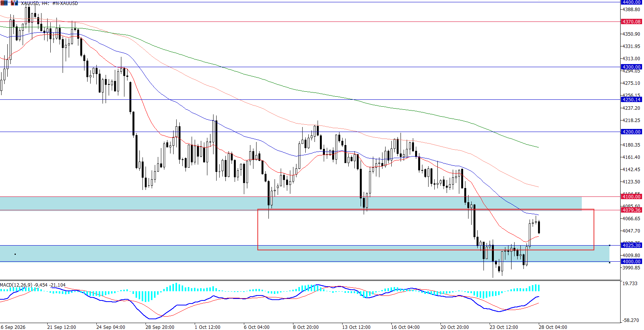Select the 3990.85 price scale value
The height and width of the screenshot is (330, 644).
631,268
